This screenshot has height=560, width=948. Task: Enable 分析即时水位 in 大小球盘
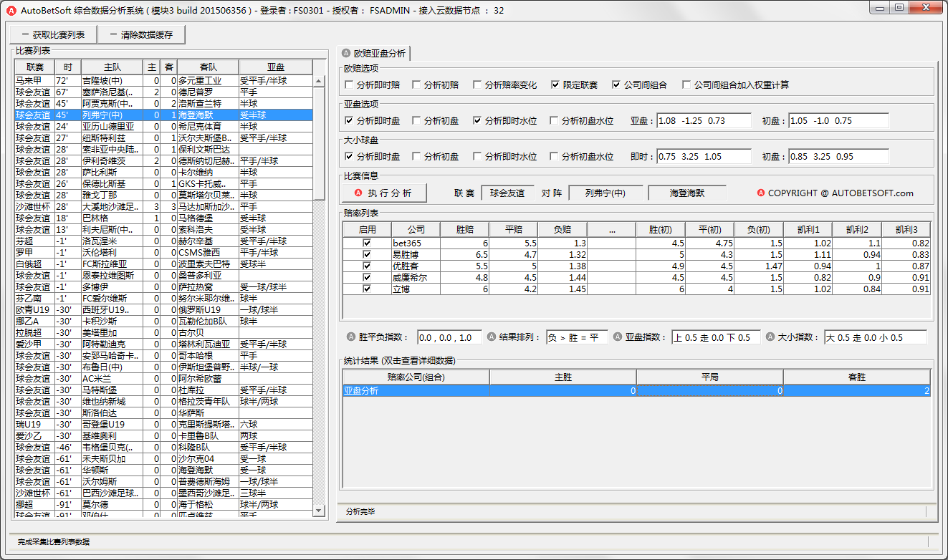477,156
